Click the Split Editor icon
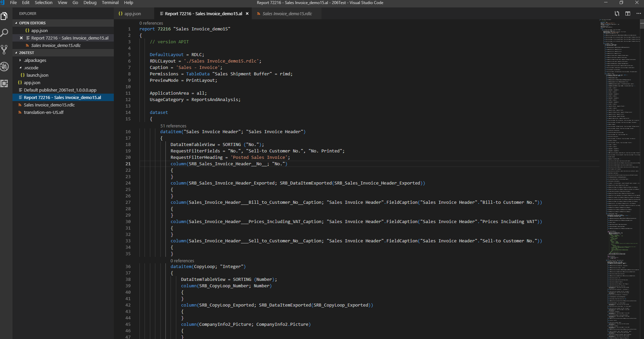 628,14
